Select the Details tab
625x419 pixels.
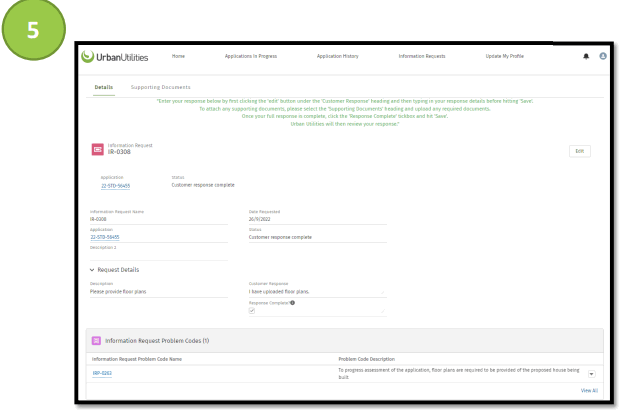tap(104, 87)
